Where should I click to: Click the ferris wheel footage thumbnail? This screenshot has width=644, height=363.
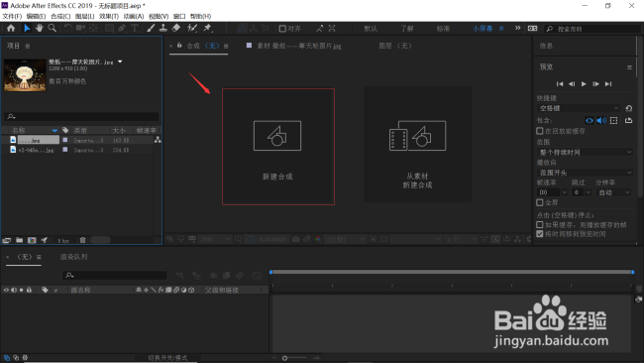coord(25,75)
